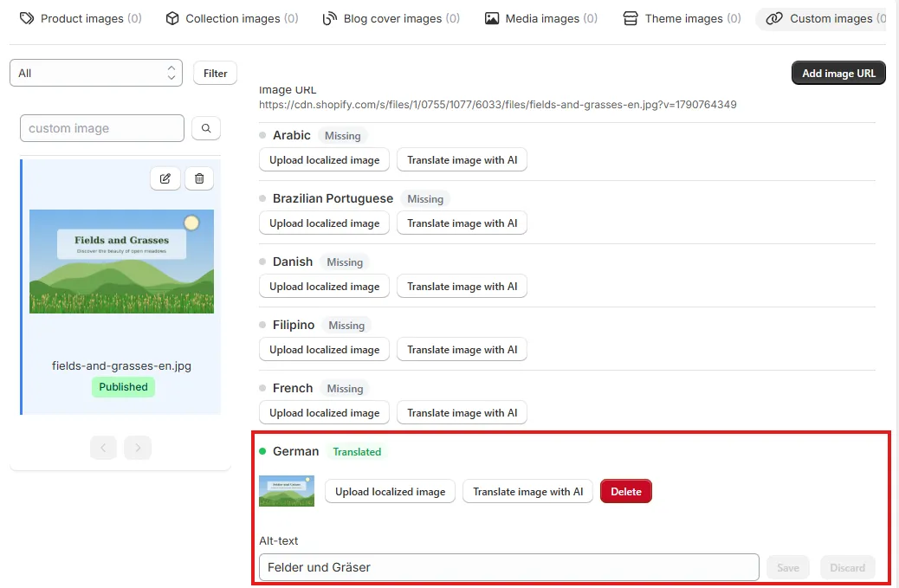Open the Theme images tab
899x588 pixels.
[x=682, y=18]
